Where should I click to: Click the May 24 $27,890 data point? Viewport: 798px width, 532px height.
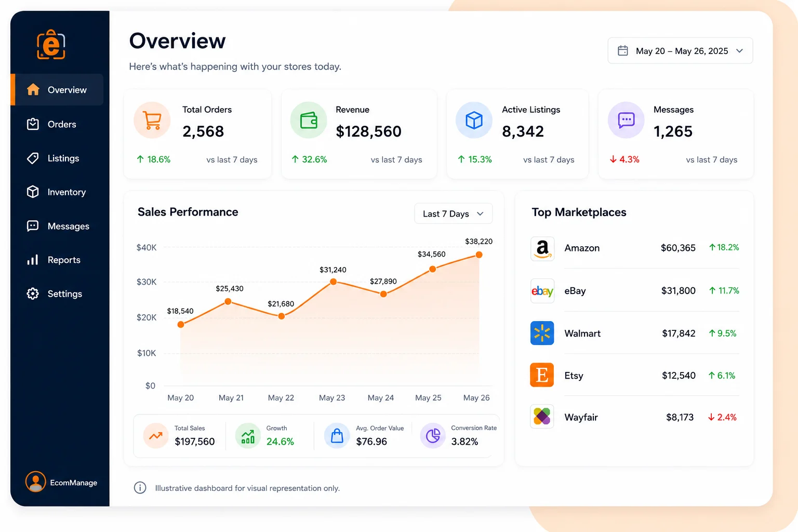tap(383, 294)
